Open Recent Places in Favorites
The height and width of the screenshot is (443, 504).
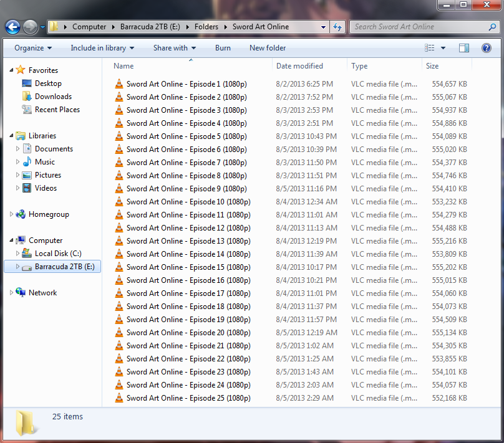click(x=57, y=110)
